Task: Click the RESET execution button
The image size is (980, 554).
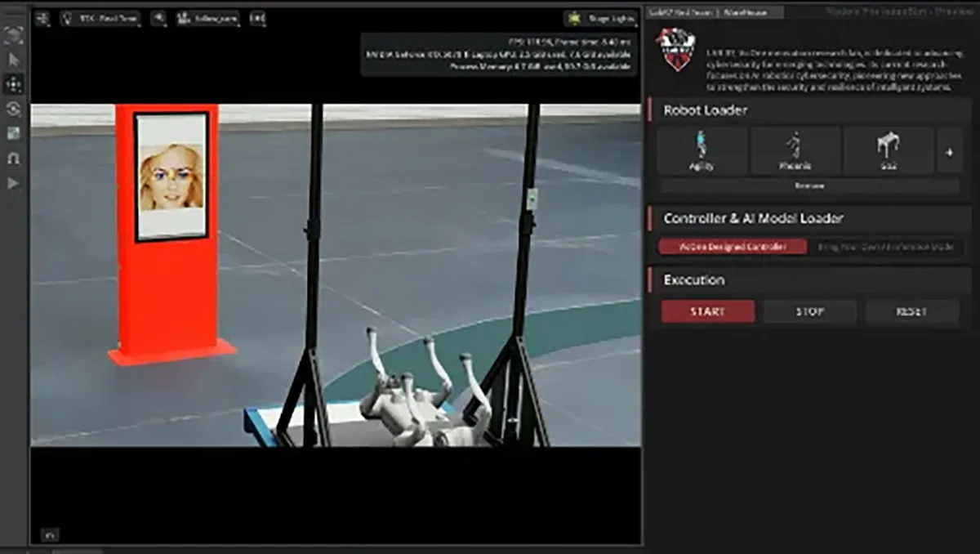Action: tap(912, 311)
